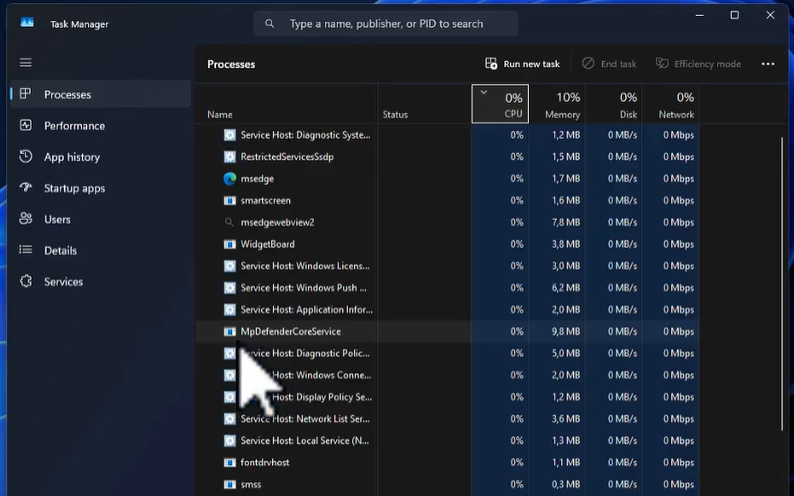
Task: Select the Services sidebar icon
Action: coord(25,281)
